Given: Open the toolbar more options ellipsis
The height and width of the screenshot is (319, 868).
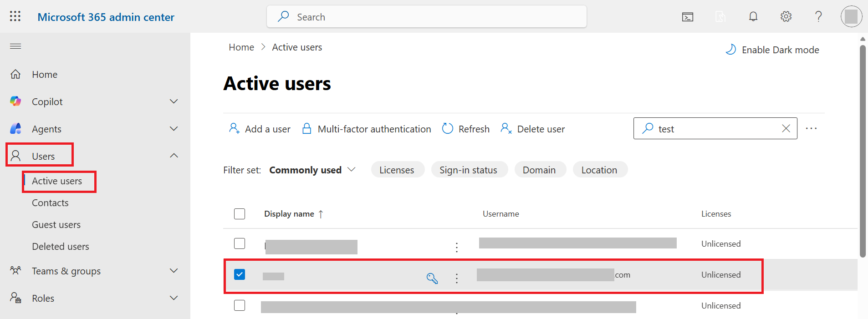Looking at the screenshot, I should [x=811, y=129].
